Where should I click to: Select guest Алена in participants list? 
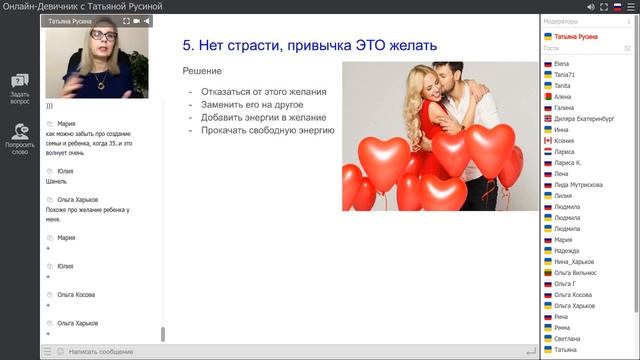562,97
